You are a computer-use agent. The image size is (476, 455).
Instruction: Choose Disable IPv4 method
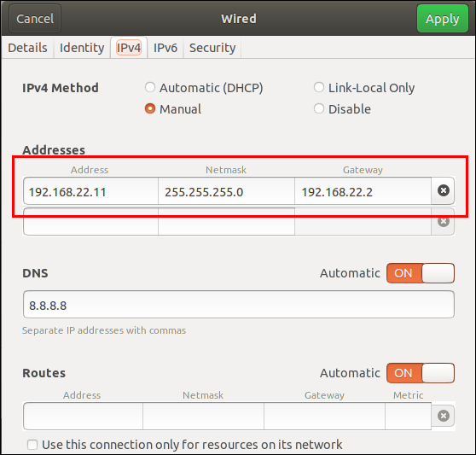click(319, 108)
